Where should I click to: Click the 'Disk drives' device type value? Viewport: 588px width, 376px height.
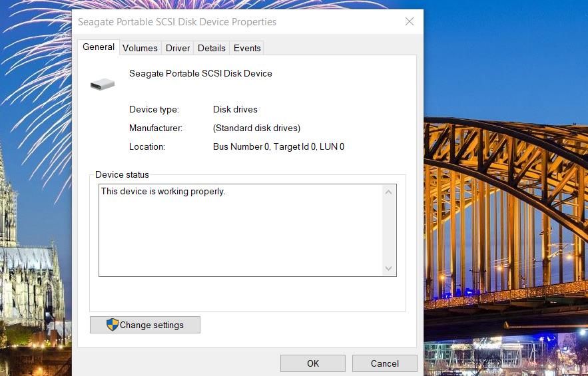pyautogui.click(x=235, y=109)
